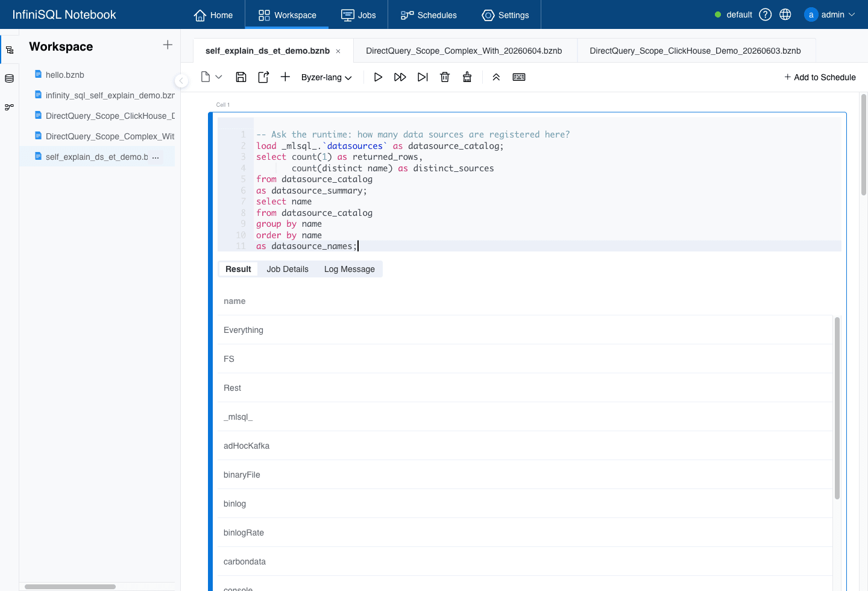Collapse cells with double-chevron up icon
The height and width of the screenshot is (591, 868).
(x=496, y=77)
